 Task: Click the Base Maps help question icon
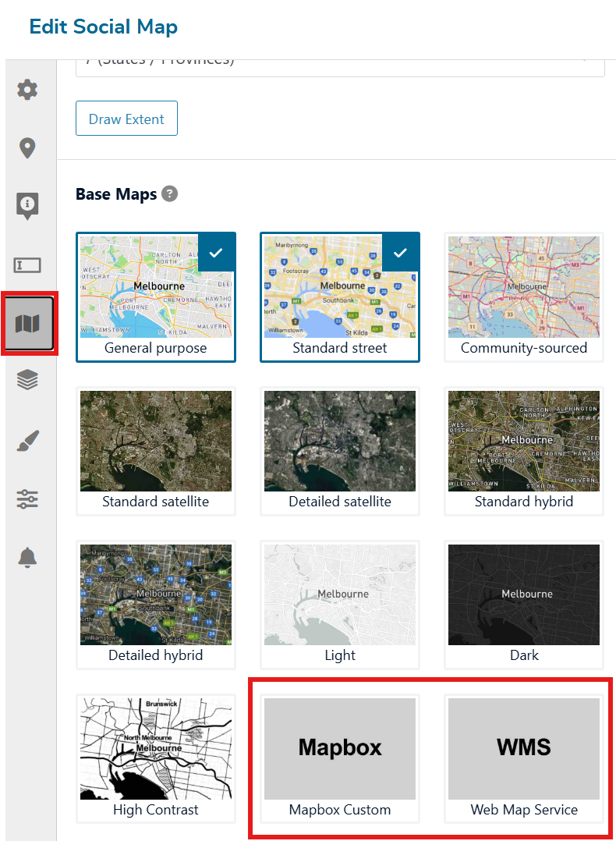(x=169, y=194)
